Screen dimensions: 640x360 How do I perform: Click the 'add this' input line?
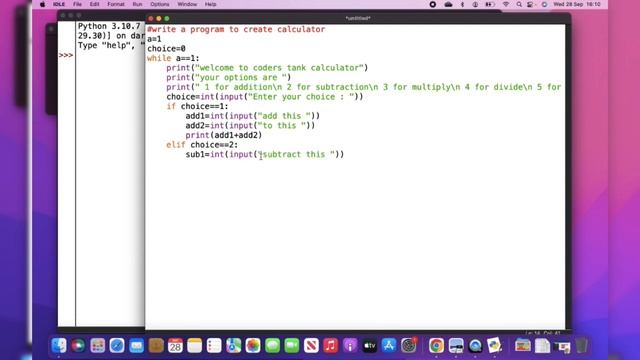253,116
